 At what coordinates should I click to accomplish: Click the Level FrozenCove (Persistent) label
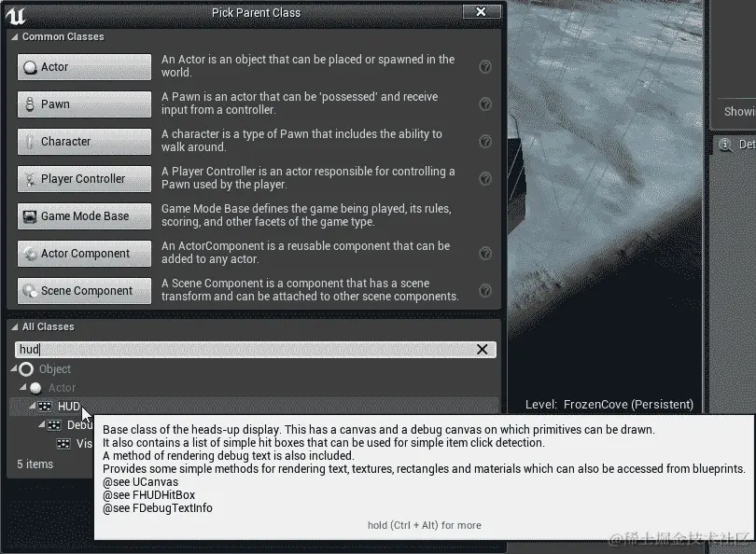click(x=609, y=405)
